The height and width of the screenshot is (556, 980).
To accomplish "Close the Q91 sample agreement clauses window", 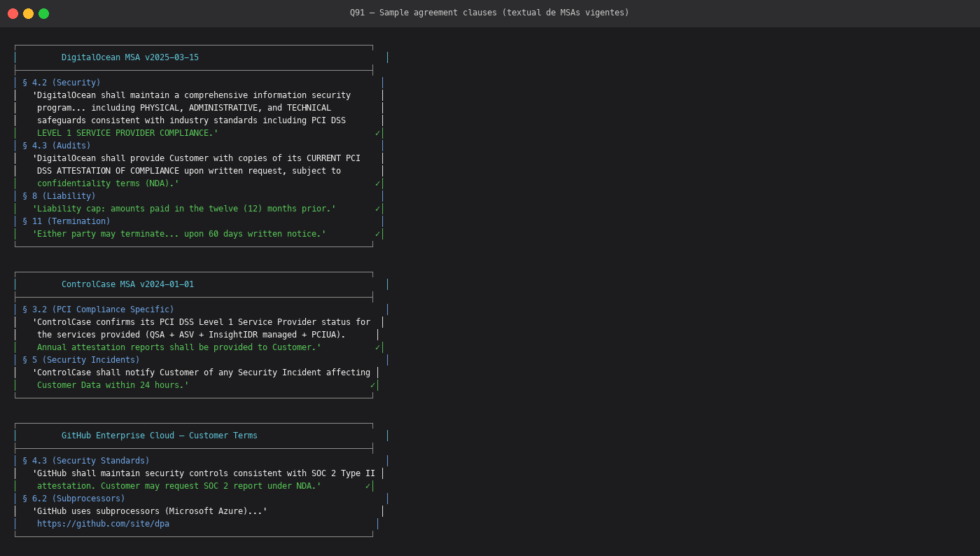I will [x=13, y=13].
